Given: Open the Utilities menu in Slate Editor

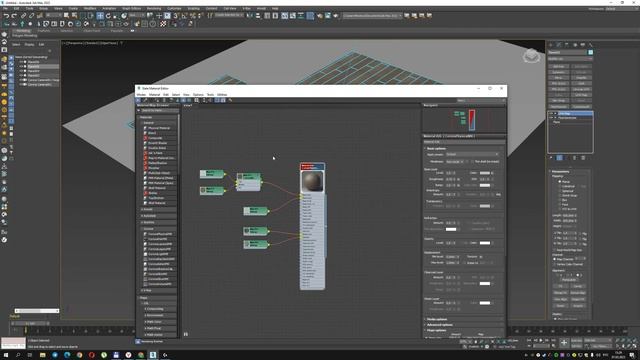Looking at the screenshot, I should (222, 94).
